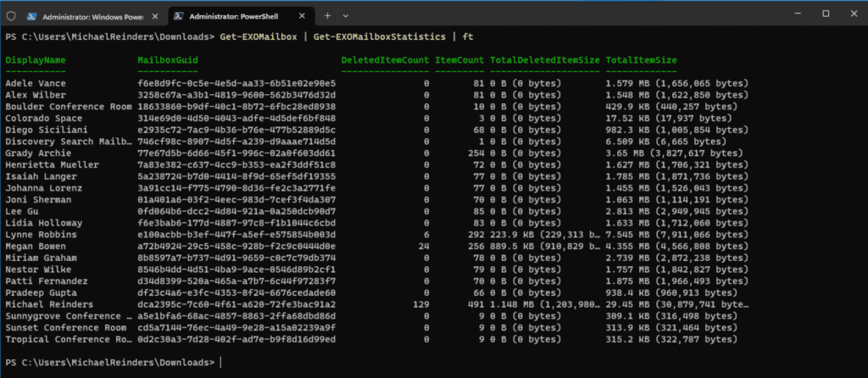Screen dimensions: 868x378
Task: Close the Administrator: PowerShell tab
Action: (x=302, y=16)
